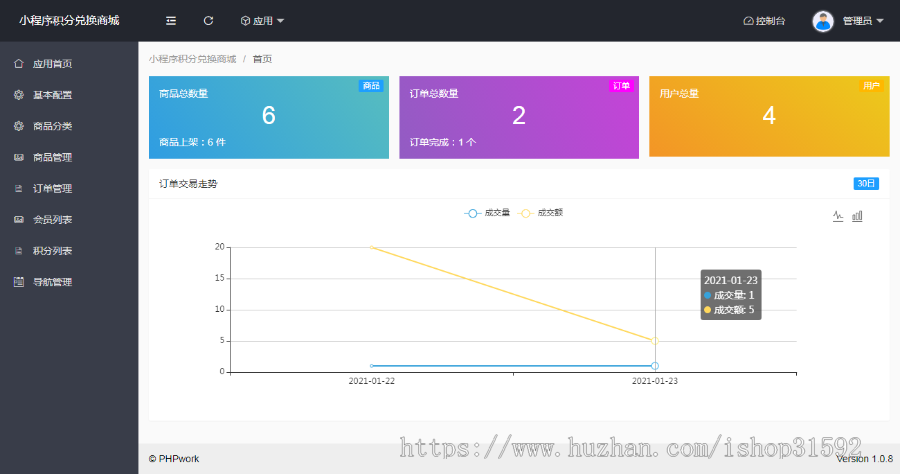
Task: Open 基本配置 in the sidebar
Action: [69, 95]
